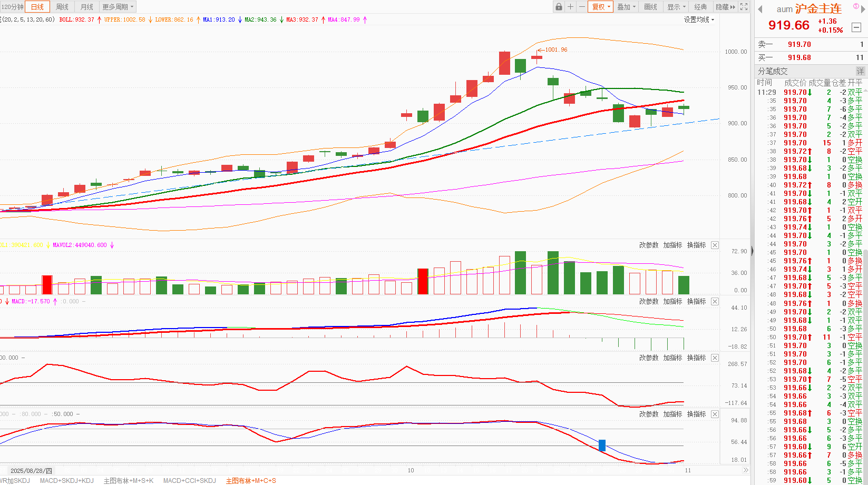
Task: Click 改参数 in the volume panel
Action: click(649, 245)
